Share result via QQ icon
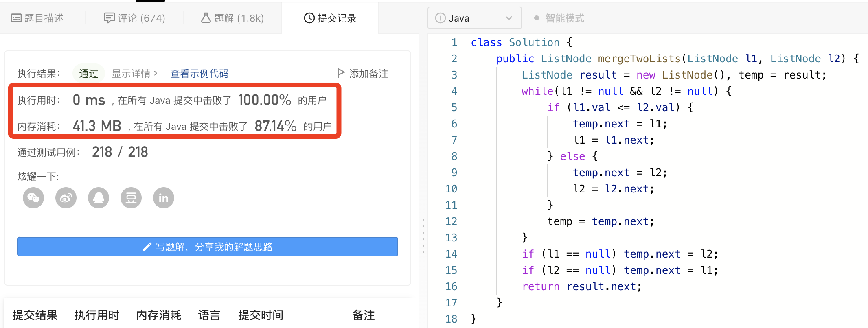Viewport: 868px width, 328px height. [x=99, y=198]
